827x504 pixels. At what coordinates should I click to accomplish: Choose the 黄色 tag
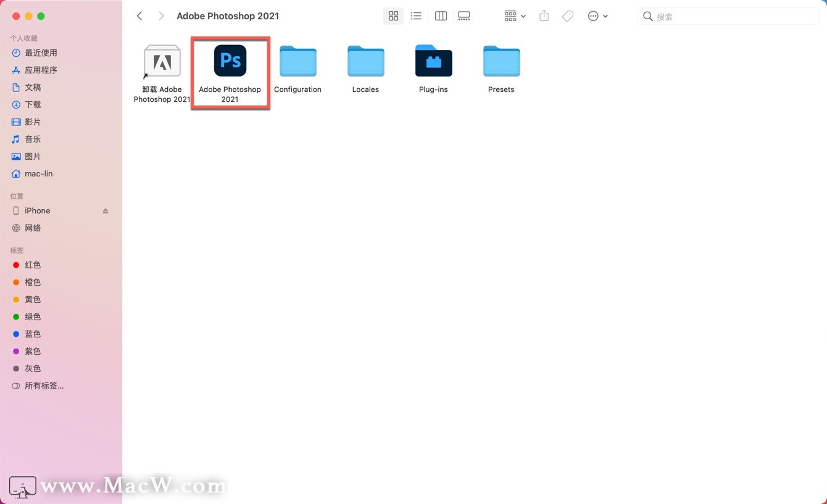pos(33,300)
